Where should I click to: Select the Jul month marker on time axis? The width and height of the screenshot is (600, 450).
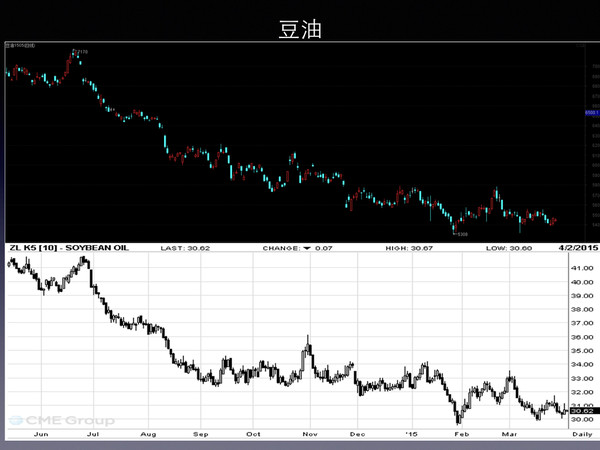(93, 434)
